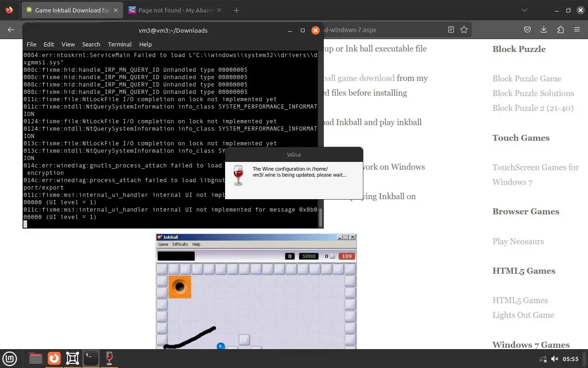Open Play Neosaurs link
Screen dimensions: 588x368
click(x=518, y=241)
